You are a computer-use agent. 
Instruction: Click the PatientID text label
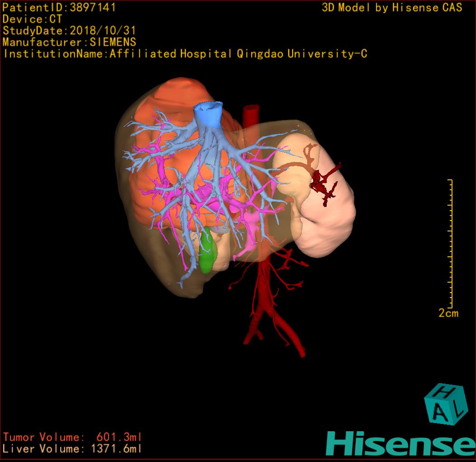[59, 7]
